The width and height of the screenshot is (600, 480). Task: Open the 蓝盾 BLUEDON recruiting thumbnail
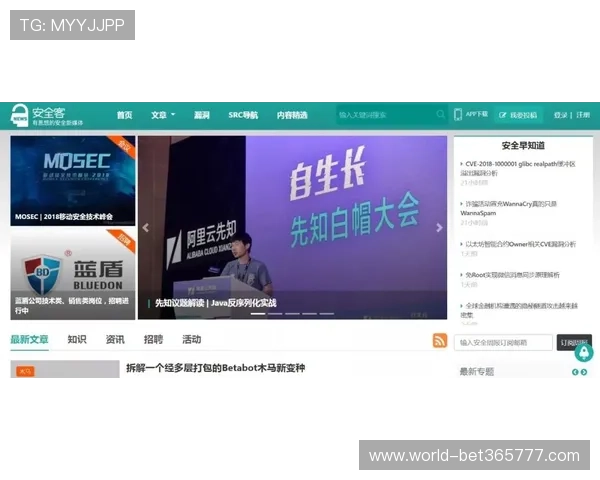[73, 274]
